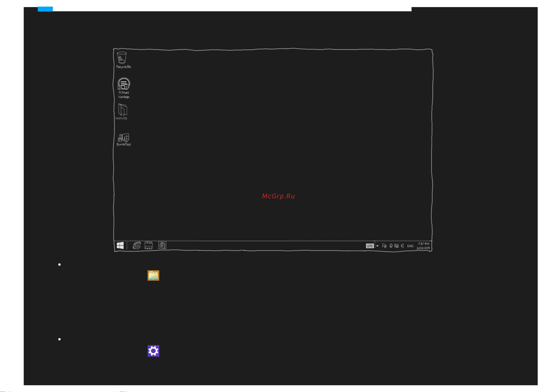555x392 pixels.
Task: Open the Windows Start button
Action: (x=120, y=245)
